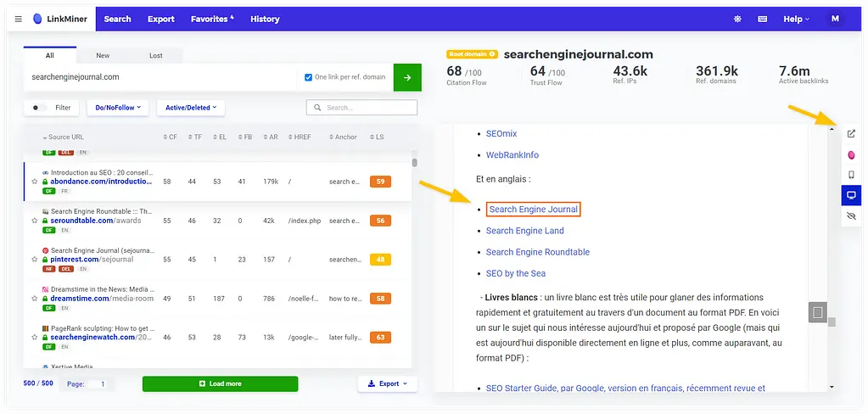Sort by LS column

point(377,137)
